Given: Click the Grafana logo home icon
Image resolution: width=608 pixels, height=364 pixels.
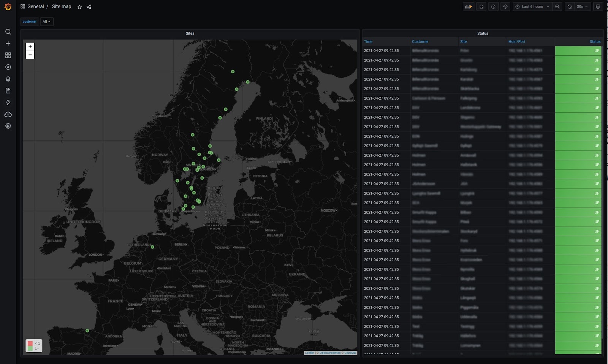Looking at the screenshot, I should tap(8, 7).
